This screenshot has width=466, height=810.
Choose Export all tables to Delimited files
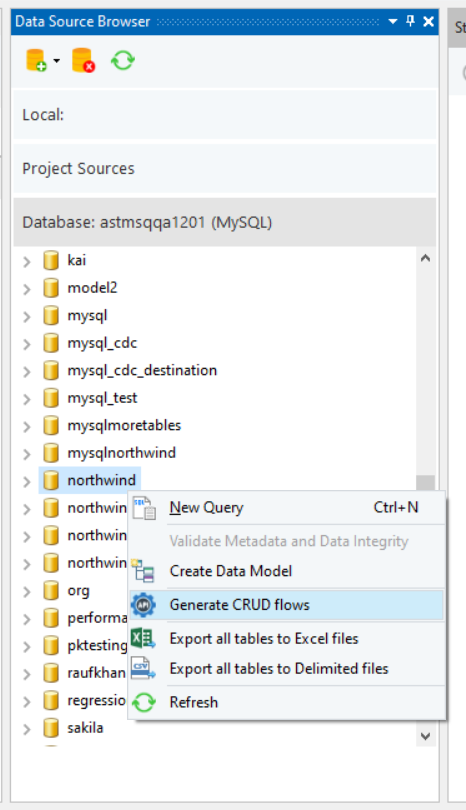point(287,669)
